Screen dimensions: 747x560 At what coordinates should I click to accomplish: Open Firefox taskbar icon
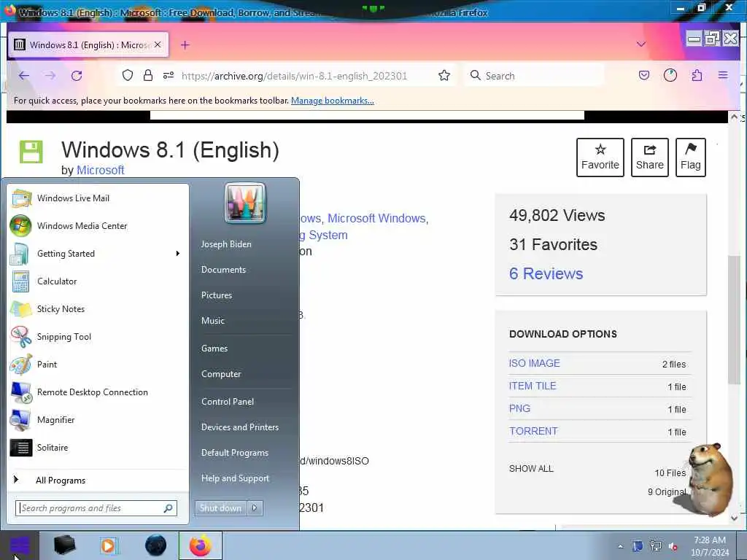(x=201, y=545)
